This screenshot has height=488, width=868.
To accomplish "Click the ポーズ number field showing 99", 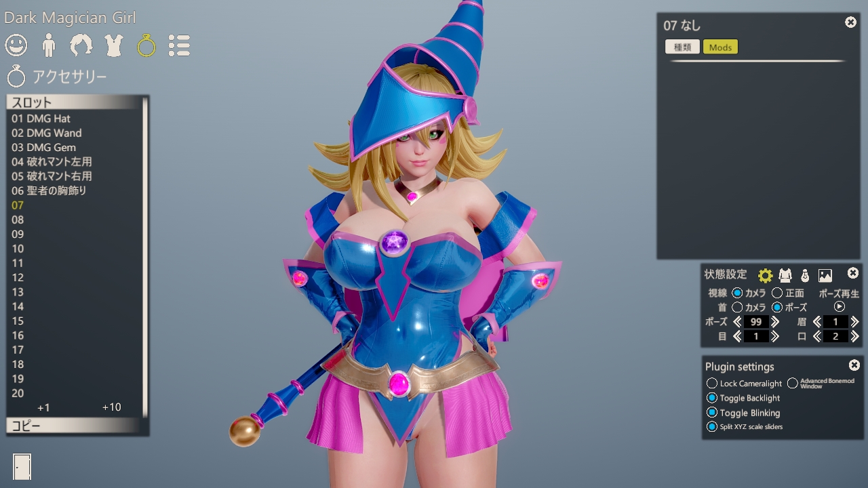I will click(x=756, y=322).
